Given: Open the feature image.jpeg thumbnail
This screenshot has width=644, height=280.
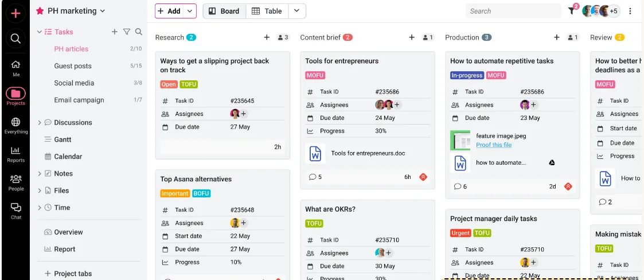Looking at the screenshot, I should point(460,140).
